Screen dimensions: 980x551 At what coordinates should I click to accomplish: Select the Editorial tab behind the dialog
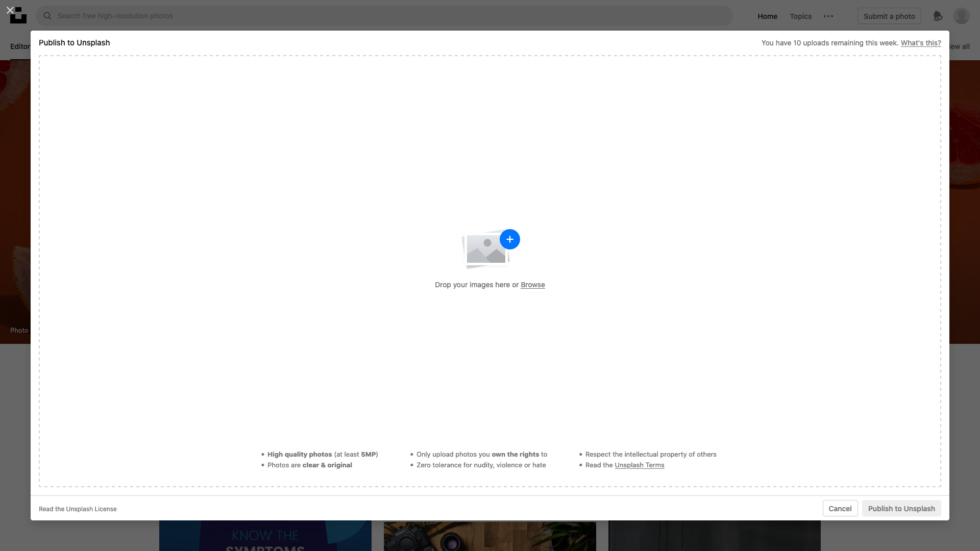coord(20,46)
